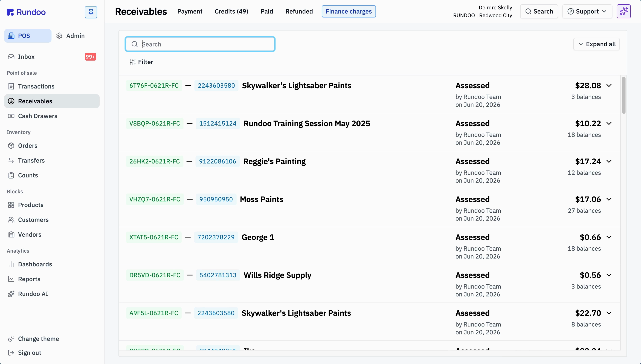Click the Dashboards bar chart icon
Viewport: 641px width, 364px height.
coord(11,264)
